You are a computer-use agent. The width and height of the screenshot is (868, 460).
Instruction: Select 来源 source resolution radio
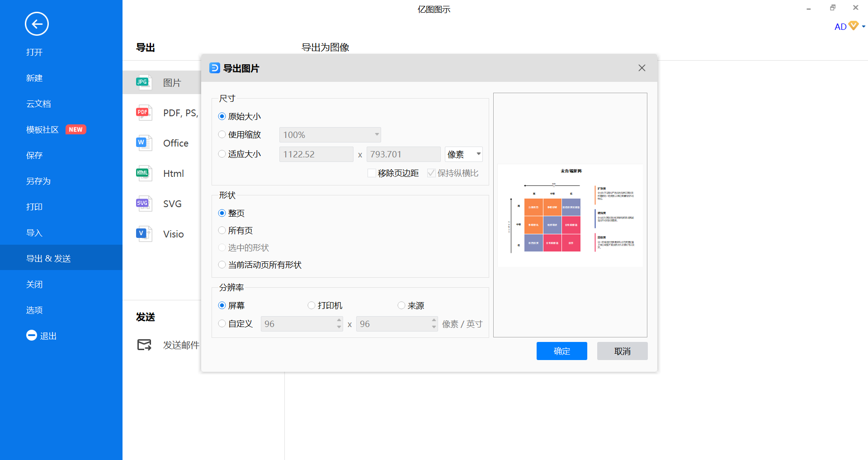(x=401, y=305)
